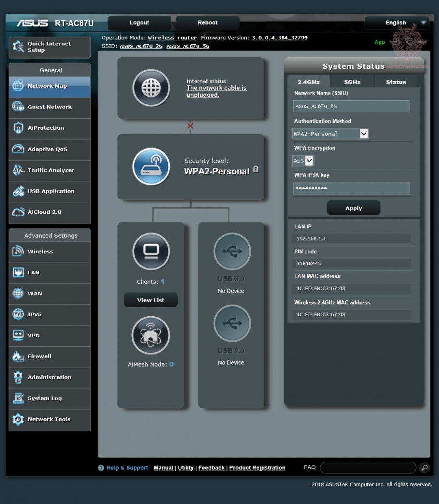Click the USB 3.0 port icon
439x504 pixels.
(232, 252)
